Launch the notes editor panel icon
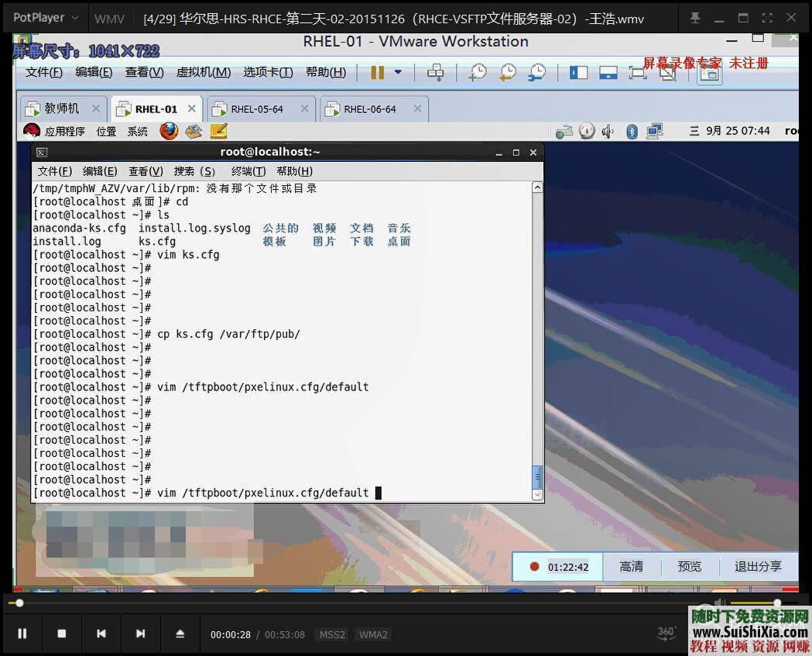The width and height of the screenshot is (812, 656). pyautogui.click(x=219, y=131)
